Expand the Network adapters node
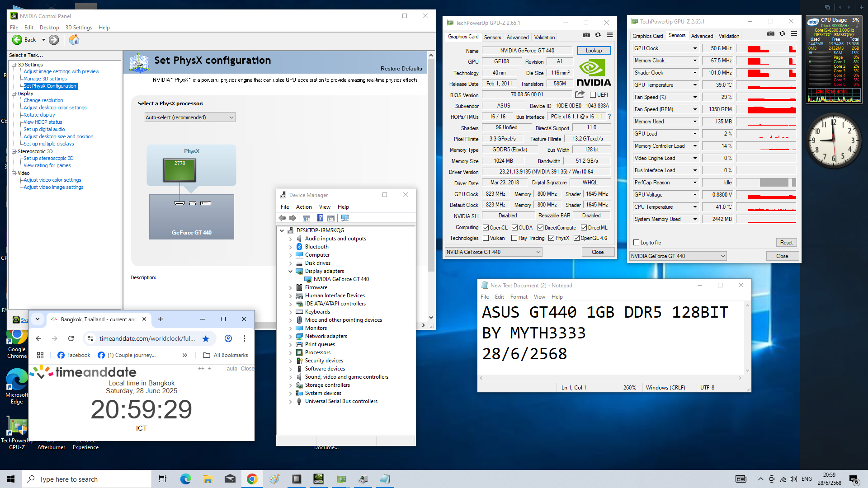Viewport: 868px width, 488px height. point(290,336)
